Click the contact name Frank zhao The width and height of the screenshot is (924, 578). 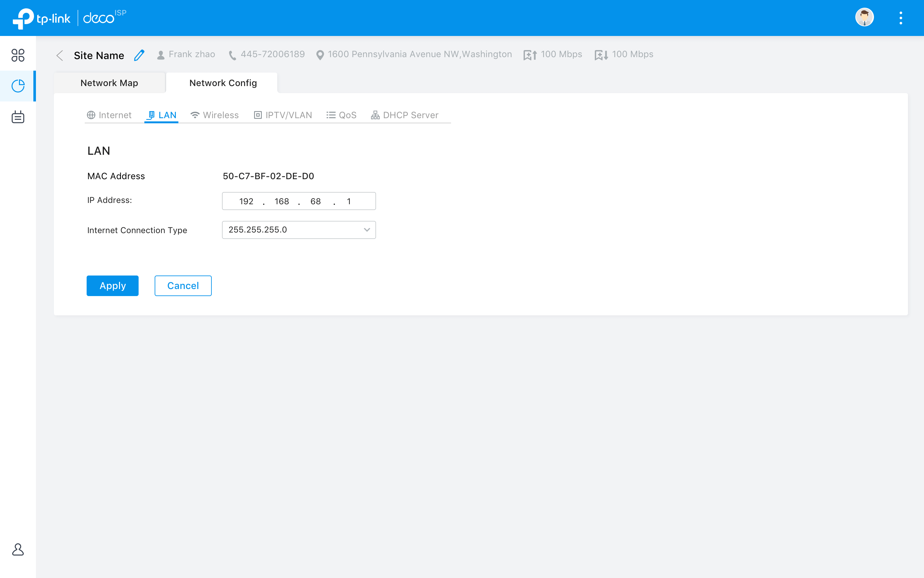[x=192, y=54]
